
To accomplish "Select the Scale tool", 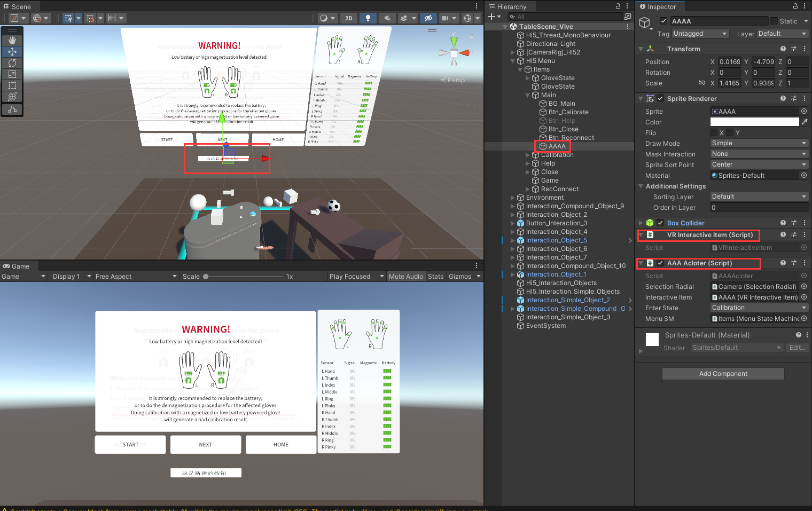I will pyautogui.click(x=12, y=74).
